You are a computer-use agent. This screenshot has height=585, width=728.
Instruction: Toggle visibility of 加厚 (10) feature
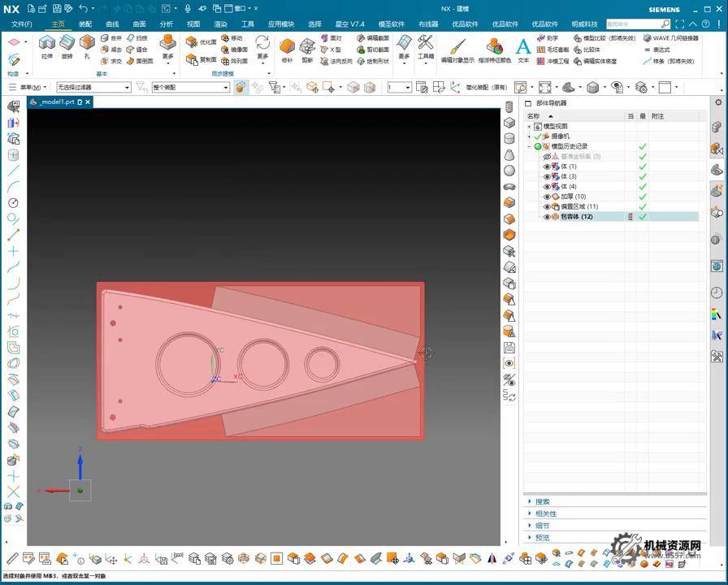pos(547,197)
